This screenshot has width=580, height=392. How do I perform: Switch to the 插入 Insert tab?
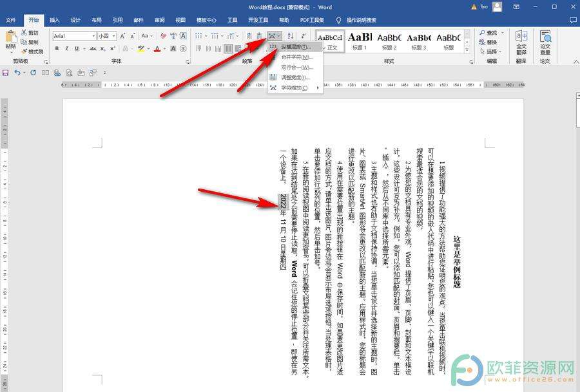point(54,20)
